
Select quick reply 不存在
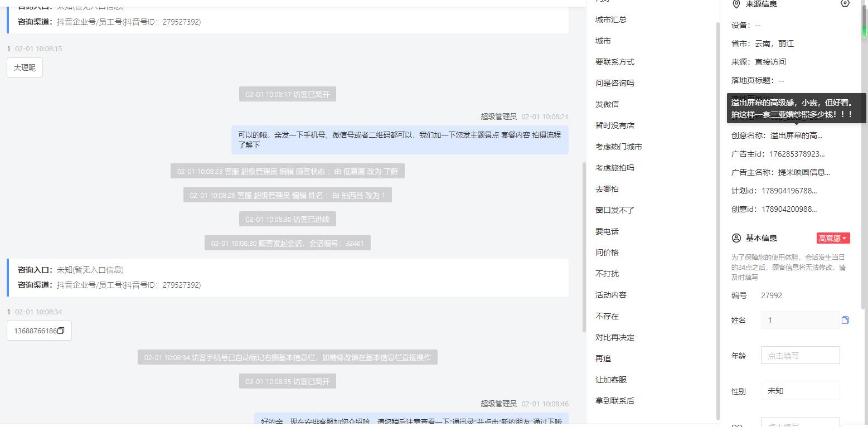[x=607, y=316]
